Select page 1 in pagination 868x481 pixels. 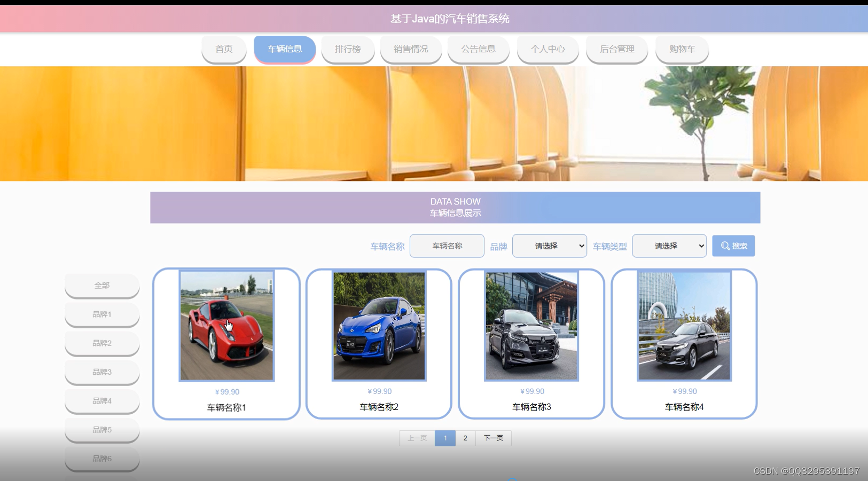point(445,438)
